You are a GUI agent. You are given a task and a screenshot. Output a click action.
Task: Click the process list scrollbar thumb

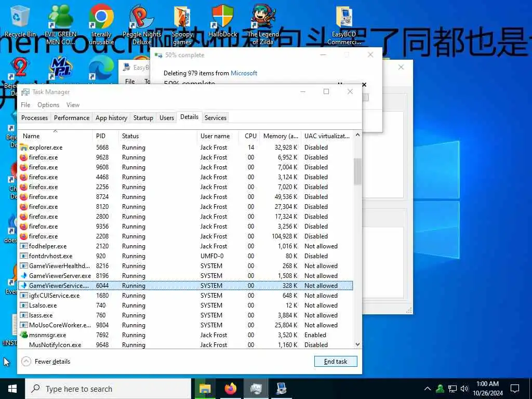coord(357,171)
